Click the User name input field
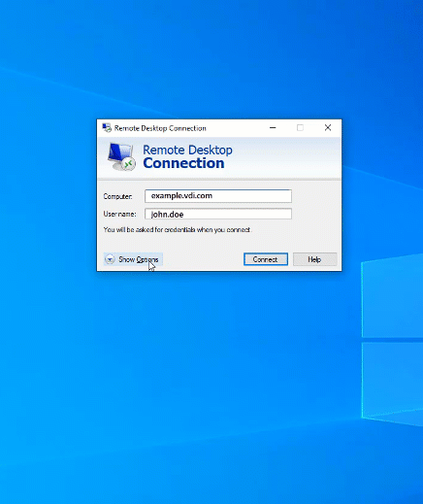The height and width of the screenshot is (504, 423). (x=218, y=214)
